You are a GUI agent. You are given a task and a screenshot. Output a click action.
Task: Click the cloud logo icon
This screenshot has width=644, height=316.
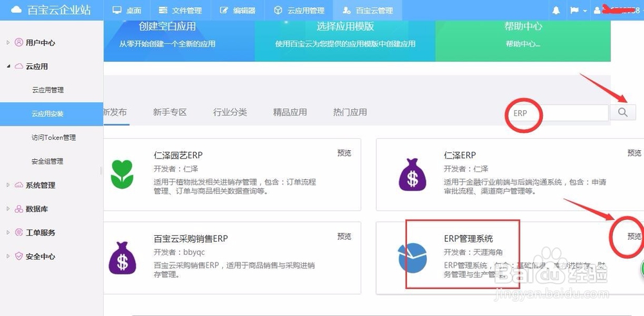15,10
